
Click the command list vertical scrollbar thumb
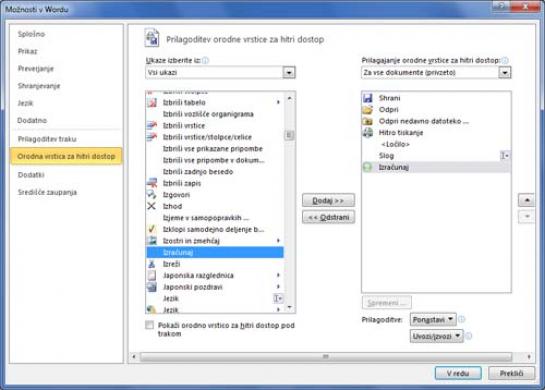tap(289, 135)
